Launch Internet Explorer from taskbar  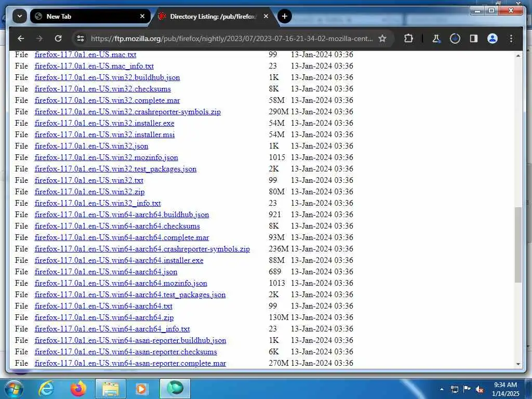[46, 389]
